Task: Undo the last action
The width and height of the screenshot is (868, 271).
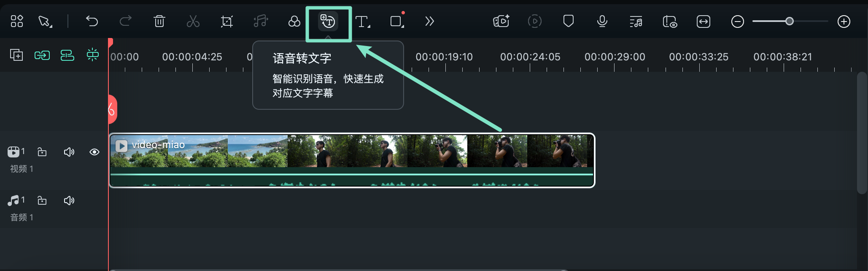Action: 92,21
